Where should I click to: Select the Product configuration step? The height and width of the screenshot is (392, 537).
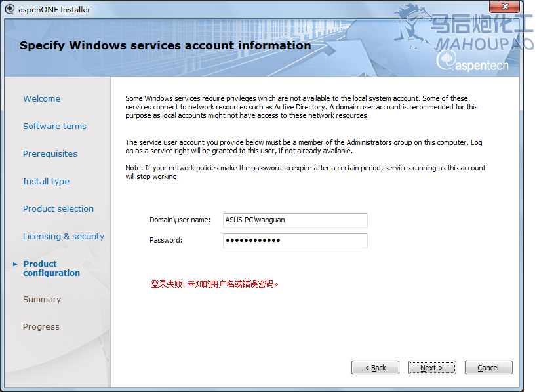pyautogui.click(x=51, y=268)
